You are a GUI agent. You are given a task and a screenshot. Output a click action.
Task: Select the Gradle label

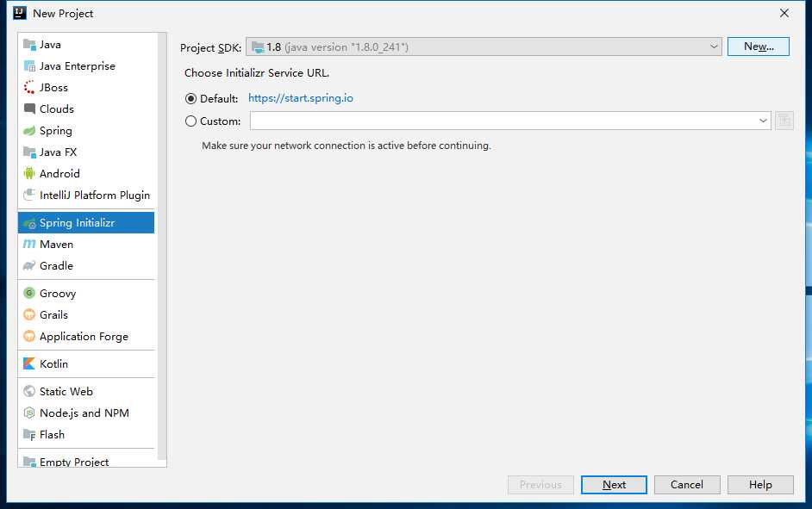point(56,266)
